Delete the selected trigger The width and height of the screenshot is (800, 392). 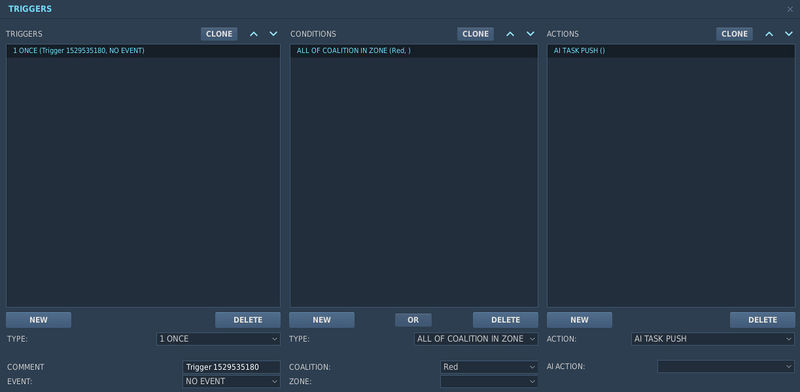pos(248,320)
